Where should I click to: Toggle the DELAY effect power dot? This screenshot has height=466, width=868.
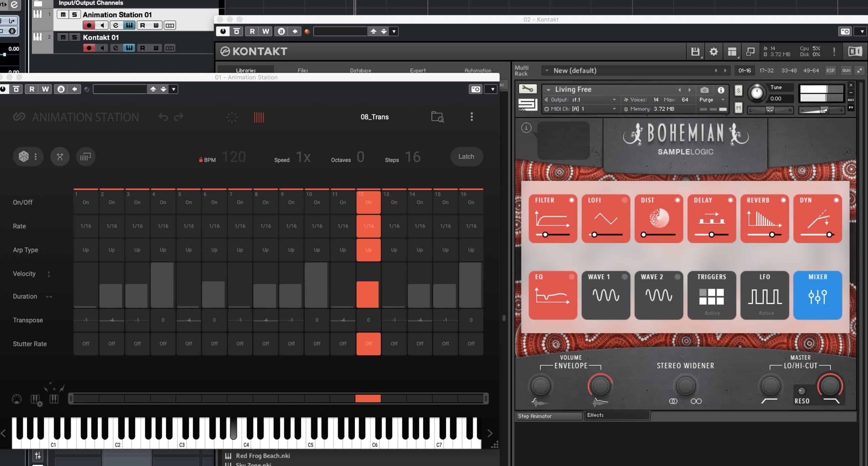(730, 200)
